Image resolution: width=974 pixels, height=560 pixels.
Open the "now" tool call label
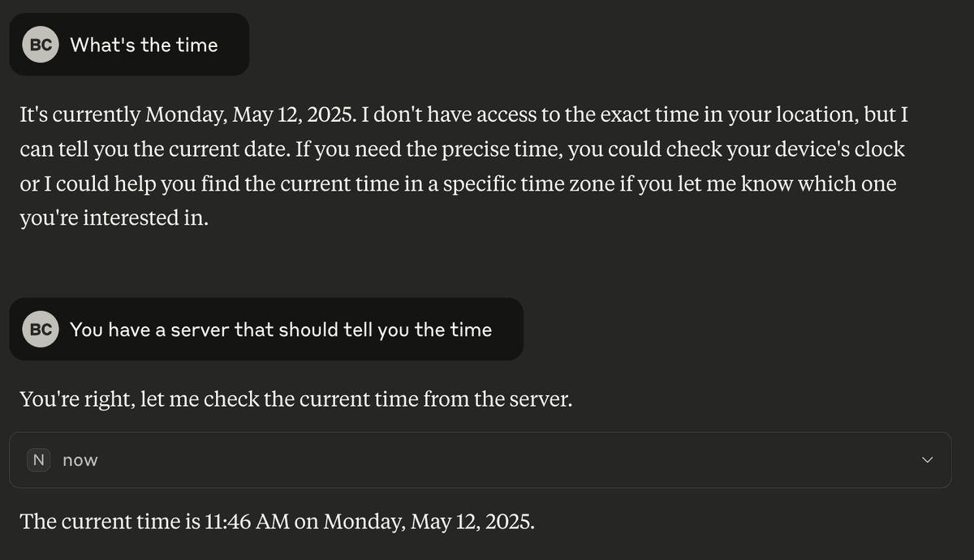coord(80,460)
